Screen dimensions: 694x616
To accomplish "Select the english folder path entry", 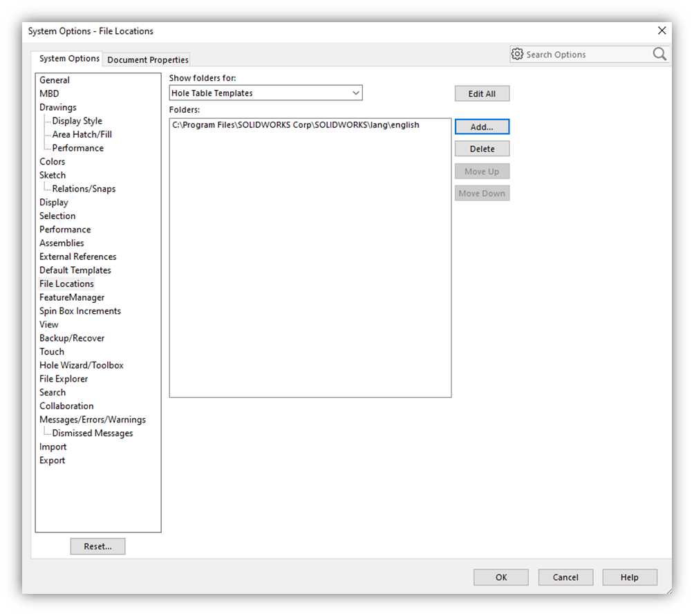I will (x=295, y=124).
